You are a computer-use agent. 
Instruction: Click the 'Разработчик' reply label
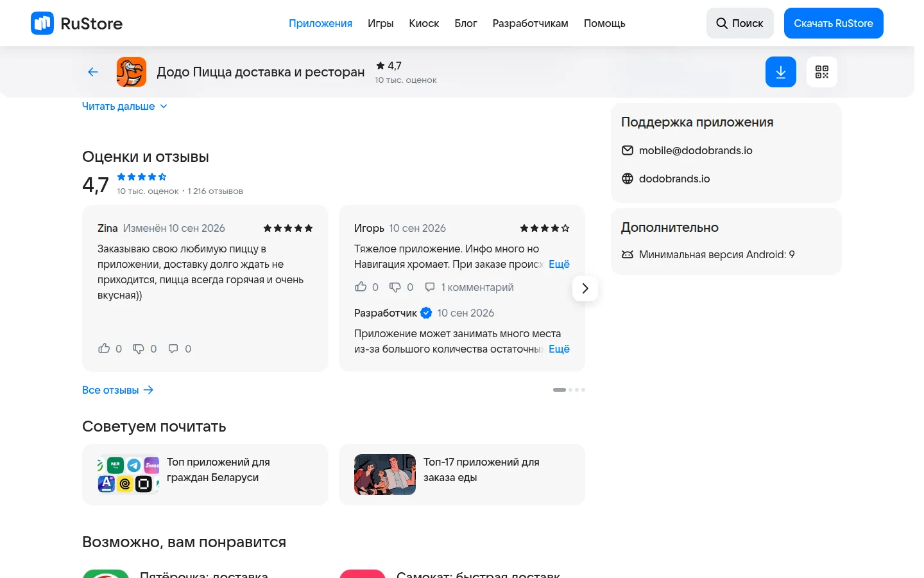coord(386,313)
